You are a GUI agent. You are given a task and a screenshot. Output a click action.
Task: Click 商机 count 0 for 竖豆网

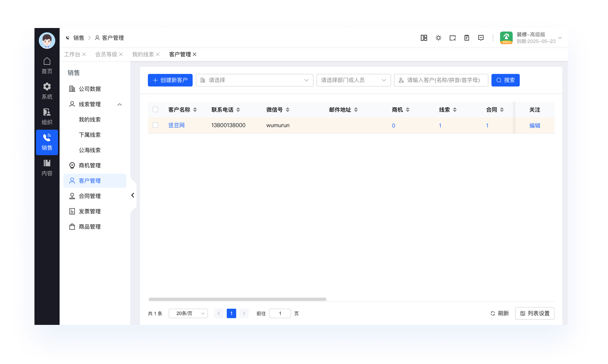(393, 126)
